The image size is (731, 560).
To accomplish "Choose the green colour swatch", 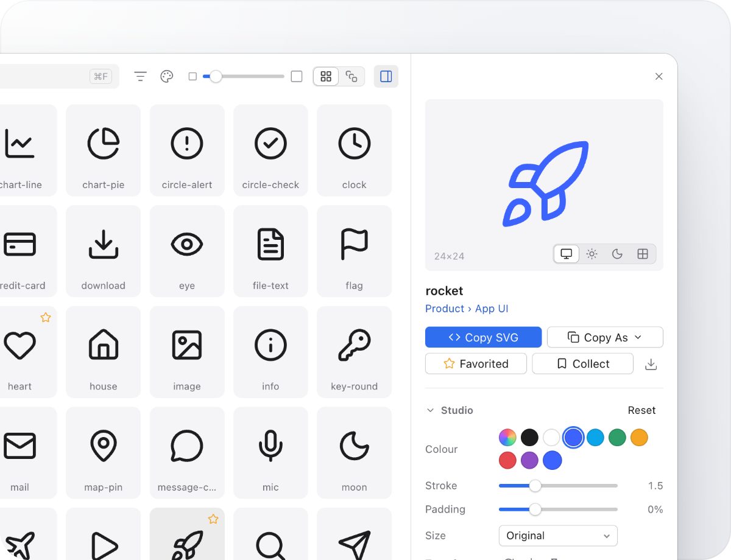I will point(617,437).
